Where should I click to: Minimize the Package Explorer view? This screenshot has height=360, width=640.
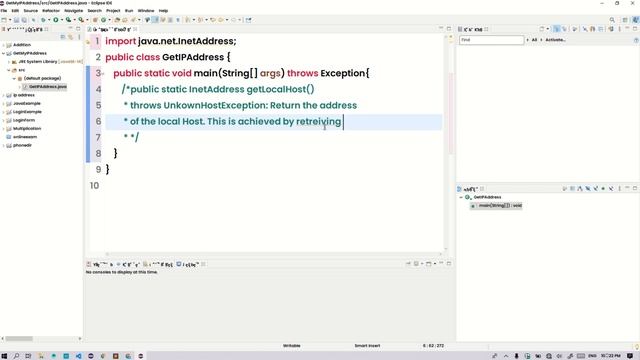pos(71,29)
